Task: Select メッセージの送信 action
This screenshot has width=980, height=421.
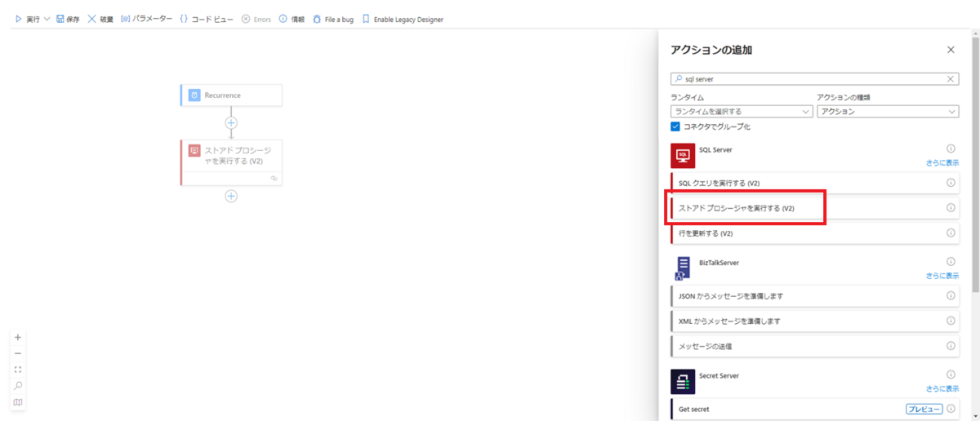Action: (x=814, y=346)
